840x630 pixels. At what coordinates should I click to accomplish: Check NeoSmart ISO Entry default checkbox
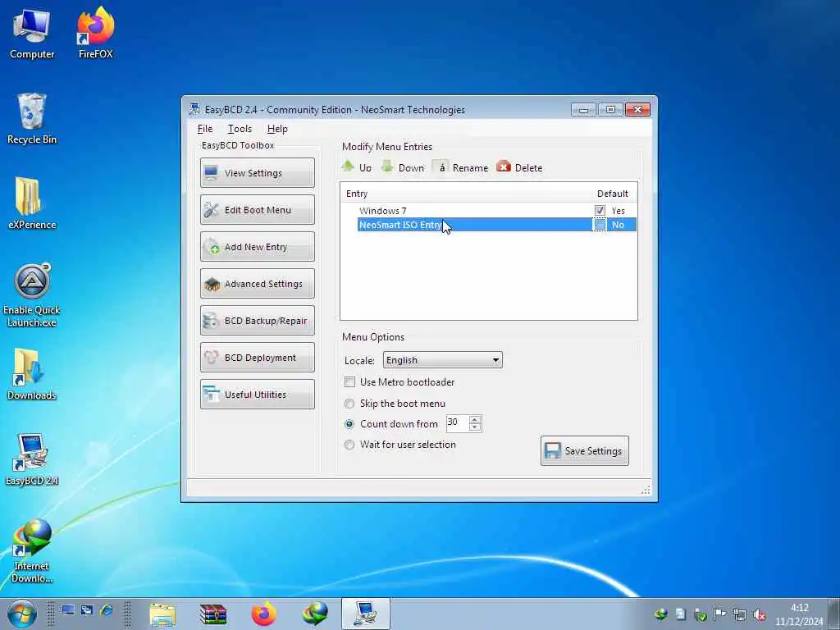(600, 225)
